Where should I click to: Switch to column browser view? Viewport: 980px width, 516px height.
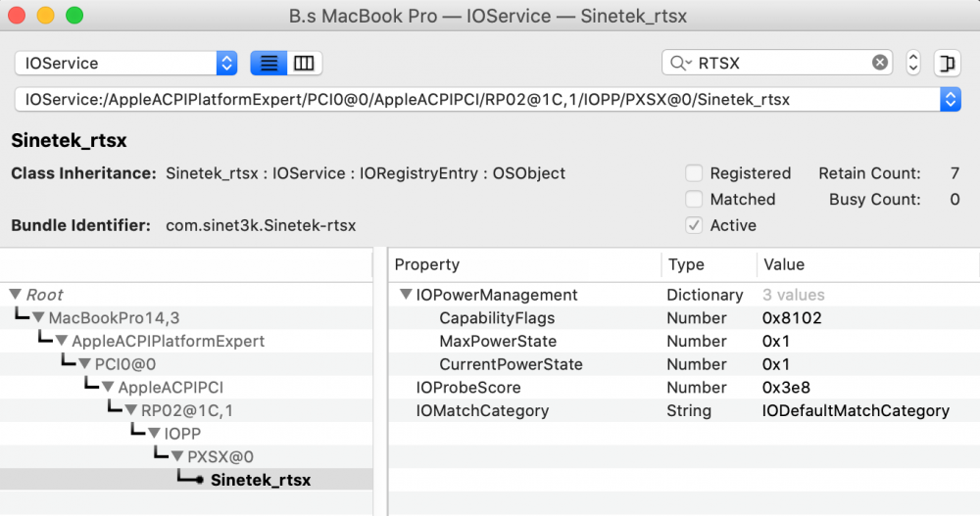click(305, 63)
